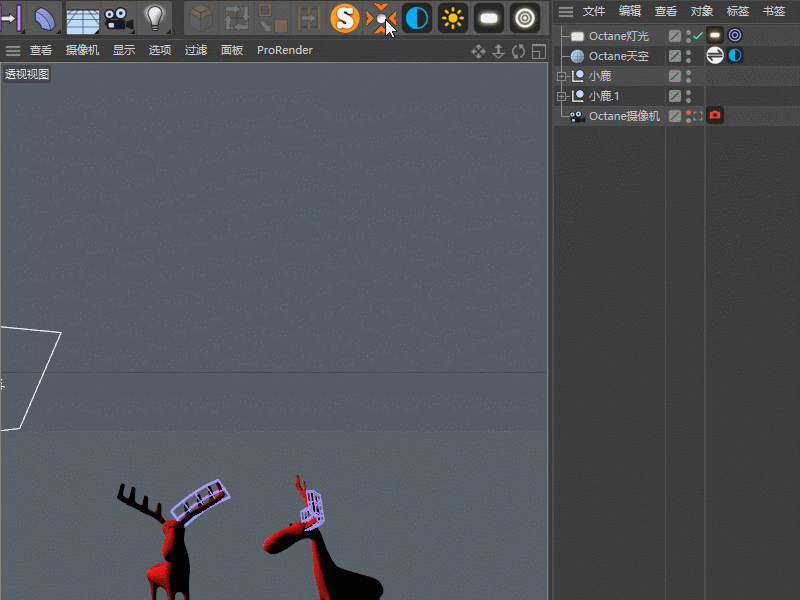Click the red Octane camera tag

click(715, 115)
